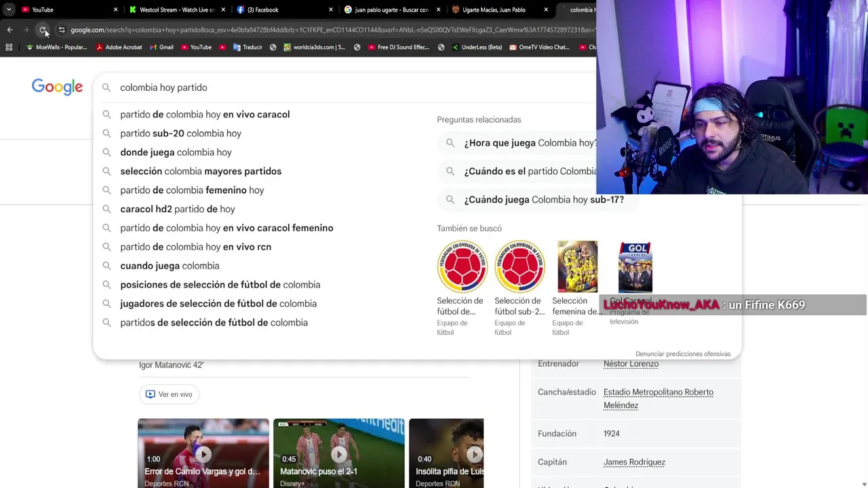Open the Adobe Acrobat bookmark
Image resolution: width=868 pixels, height=488 pixels.
pos(119,47)
